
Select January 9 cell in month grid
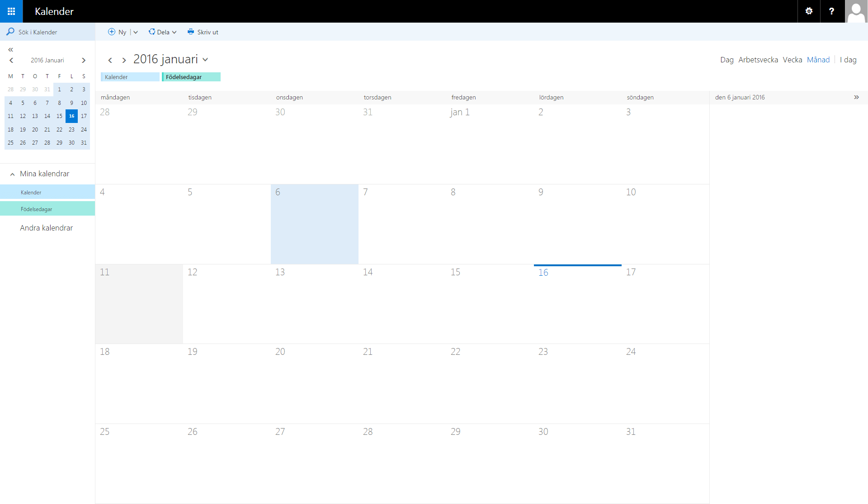tap(578, 224)
